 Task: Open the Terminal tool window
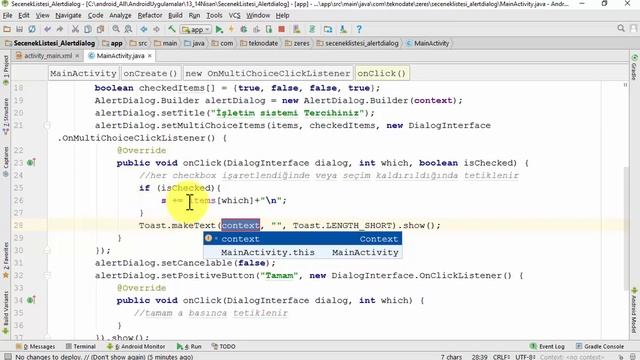click(80, 347)
